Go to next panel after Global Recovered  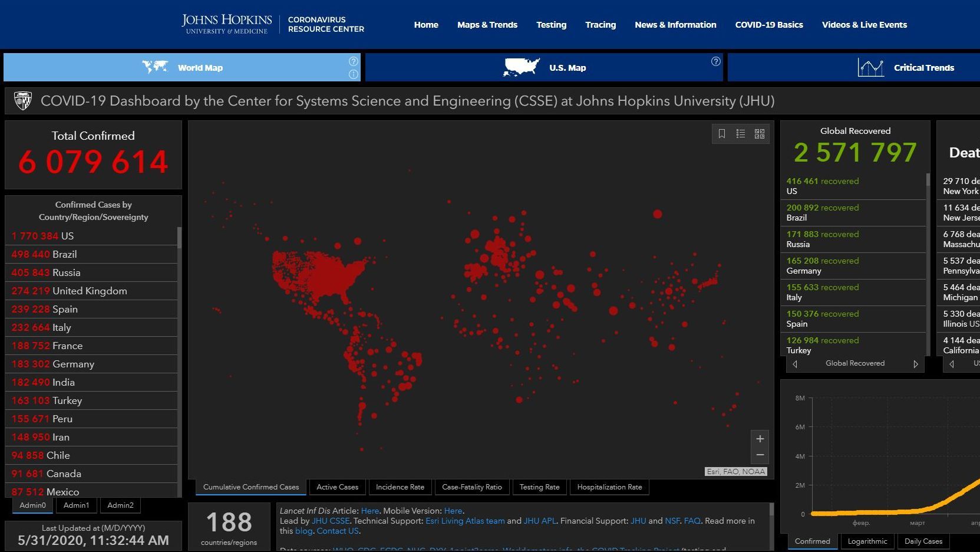915,364
